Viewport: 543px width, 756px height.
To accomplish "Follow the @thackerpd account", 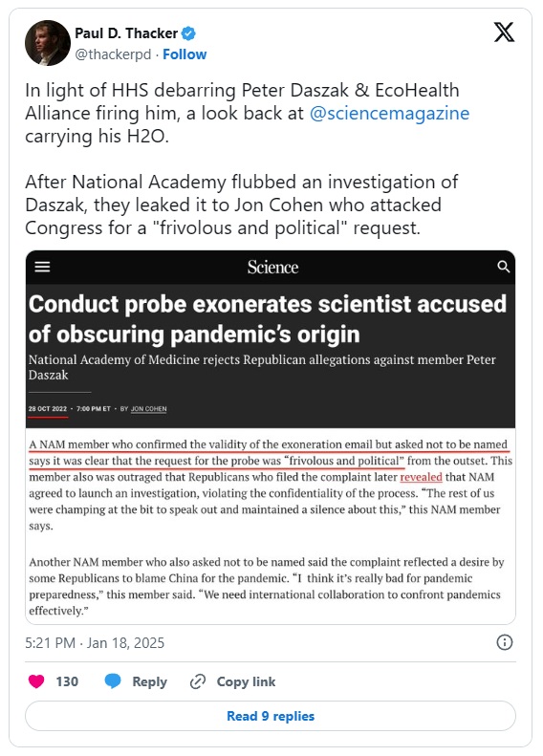I will (x=185, y=54).
